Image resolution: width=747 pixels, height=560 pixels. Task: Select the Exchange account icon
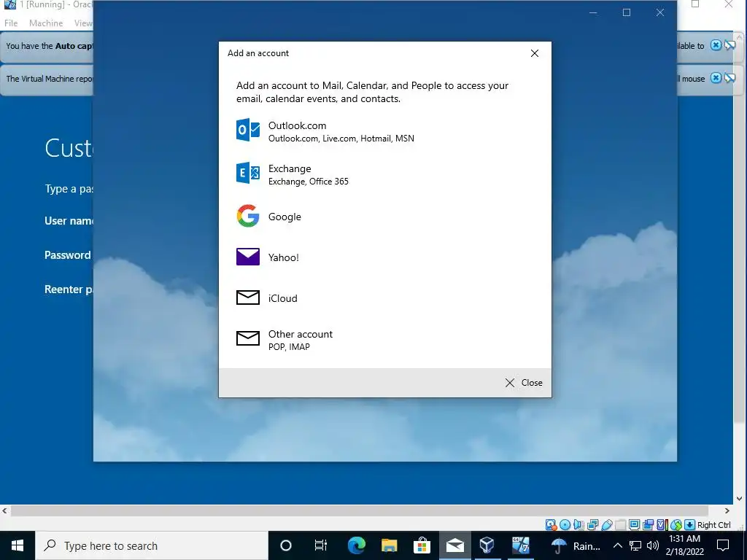[248, 173]
